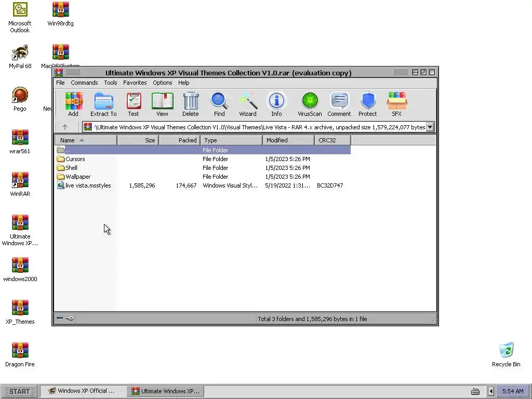The image size is (532, 399).
Task: Sort by the CRC32 column header
Action: 333,140
